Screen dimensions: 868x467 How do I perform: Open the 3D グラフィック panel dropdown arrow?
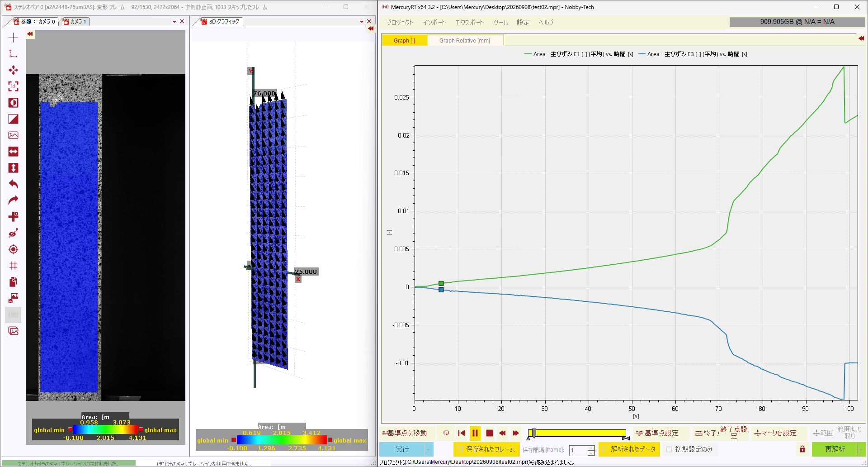(362, 21)
